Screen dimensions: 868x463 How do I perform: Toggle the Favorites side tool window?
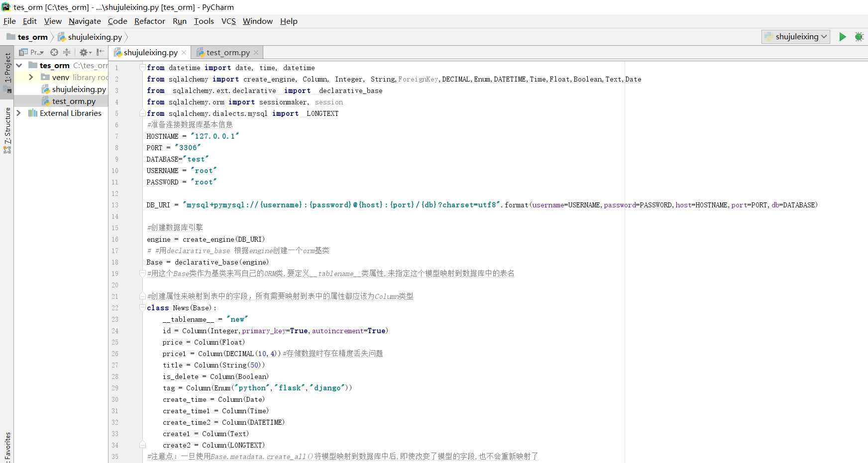7,448
